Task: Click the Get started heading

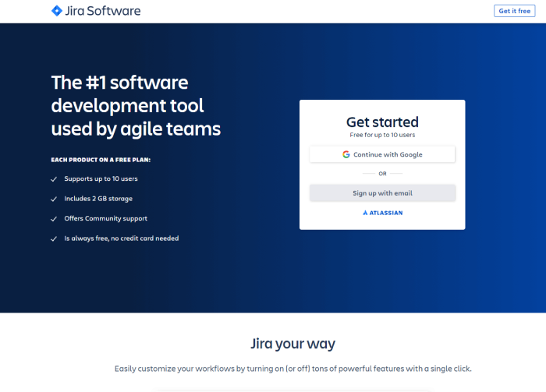Action: click(x=382, y=122)
